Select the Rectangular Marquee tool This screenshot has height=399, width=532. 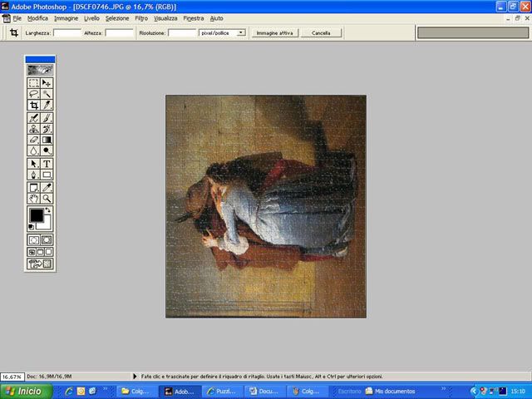click(x=33, y=83)
